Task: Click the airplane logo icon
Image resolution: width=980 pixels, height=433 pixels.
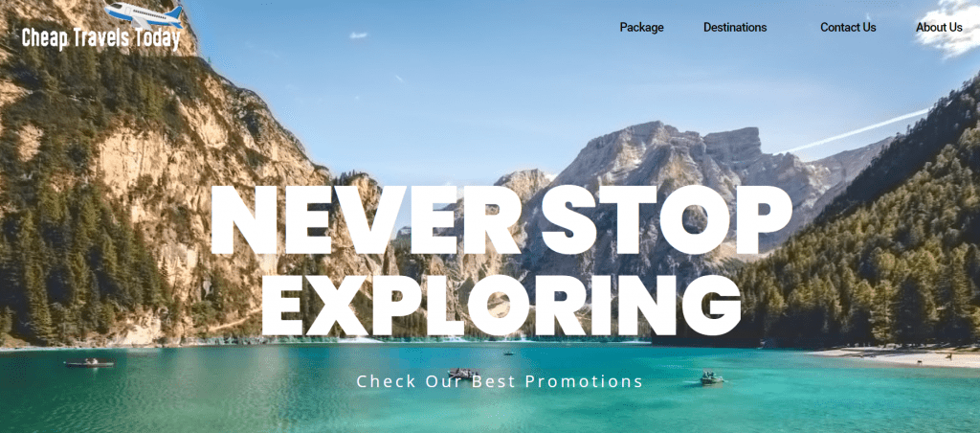Action: click(144, 13)
